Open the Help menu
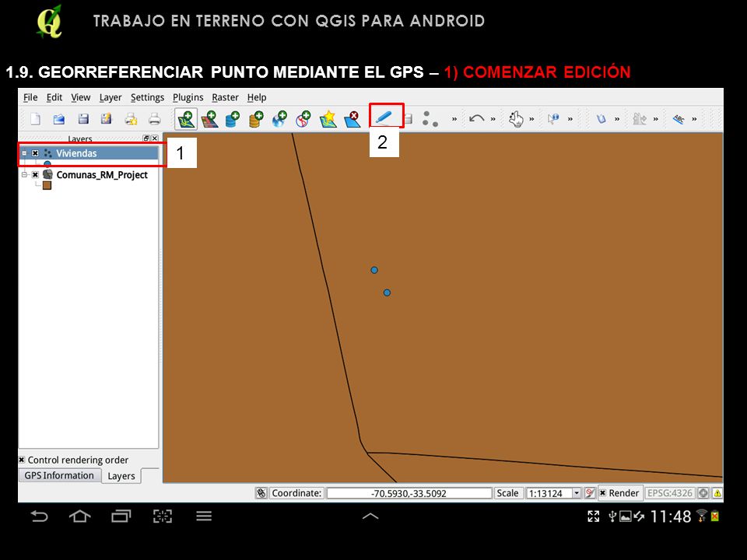 (x=256, y=98)
